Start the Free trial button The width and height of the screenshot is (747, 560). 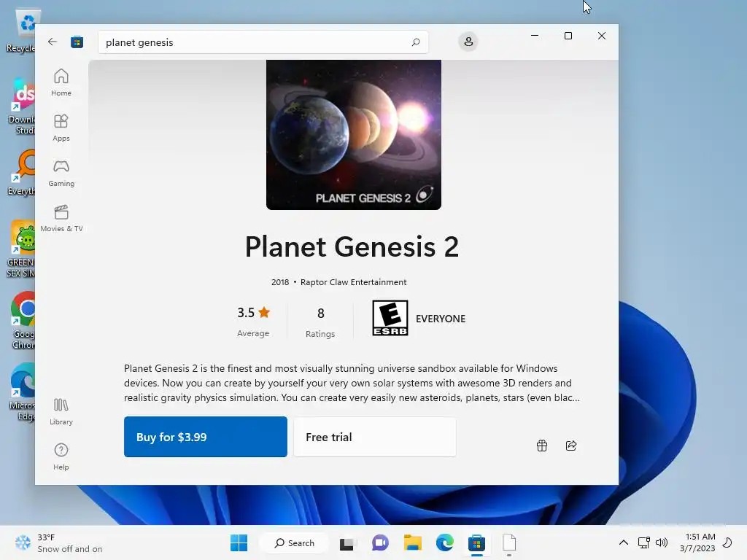pyautogui.click(x=375, y=437)
